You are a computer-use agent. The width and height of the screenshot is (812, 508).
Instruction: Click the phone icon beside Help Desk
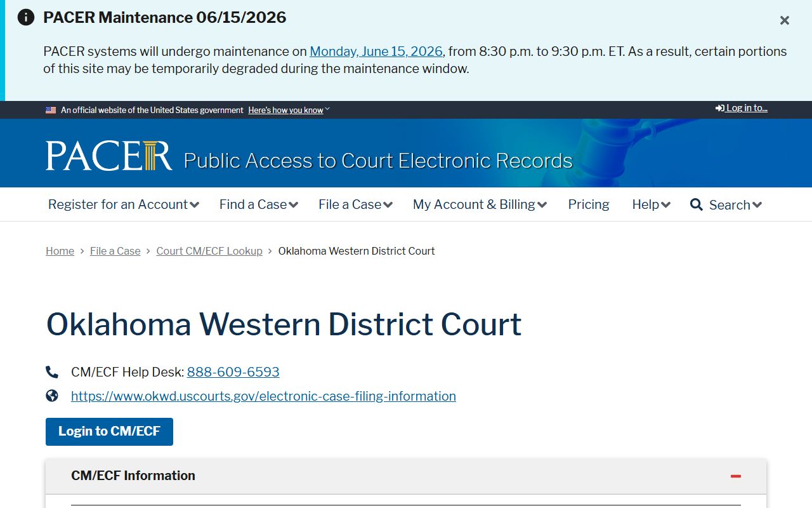pos(52,372)
